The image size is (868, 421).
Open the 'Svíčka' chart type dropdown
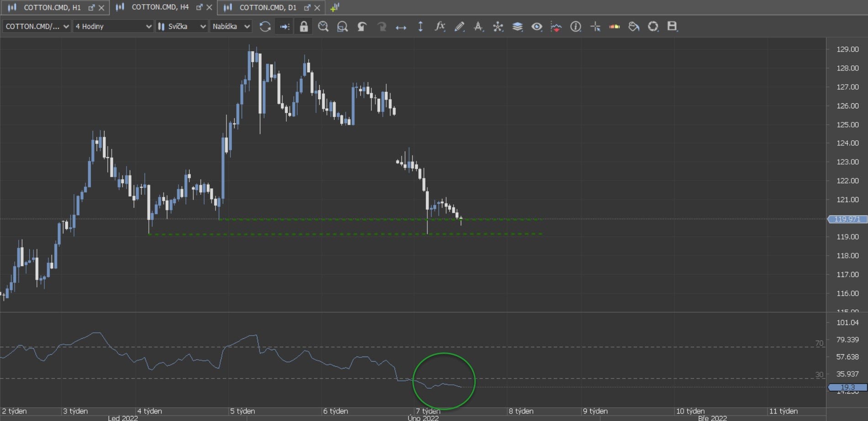(182, 27)
